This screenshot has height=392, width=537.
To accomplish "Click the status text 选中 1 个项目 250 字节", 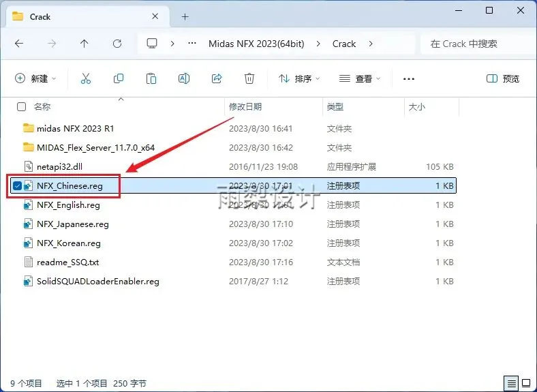I will [102, 383].
